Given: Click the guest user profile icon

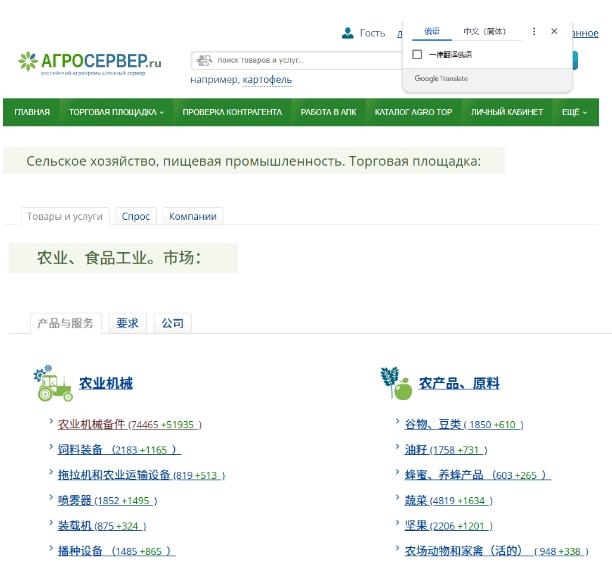Looking at the screenshot, I should click(x=347, y=33).
